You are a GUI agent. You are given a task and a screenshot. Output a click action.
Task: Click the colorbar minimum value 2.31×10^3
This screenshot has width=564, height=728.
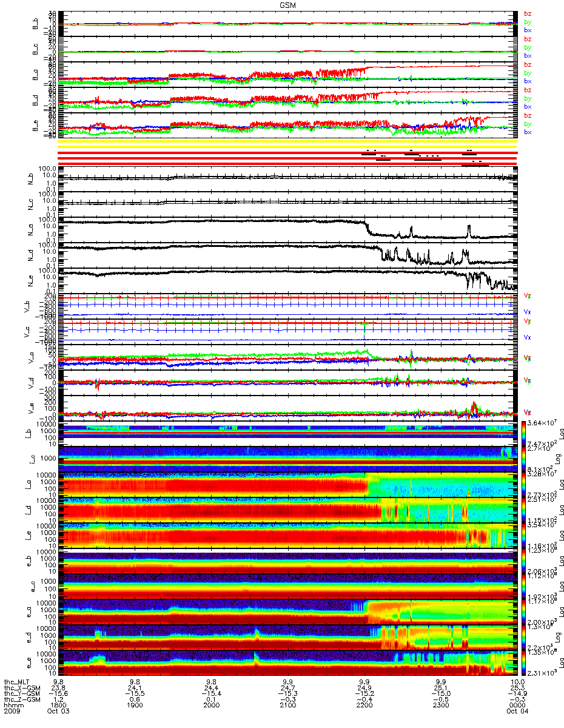pos(543,673)
